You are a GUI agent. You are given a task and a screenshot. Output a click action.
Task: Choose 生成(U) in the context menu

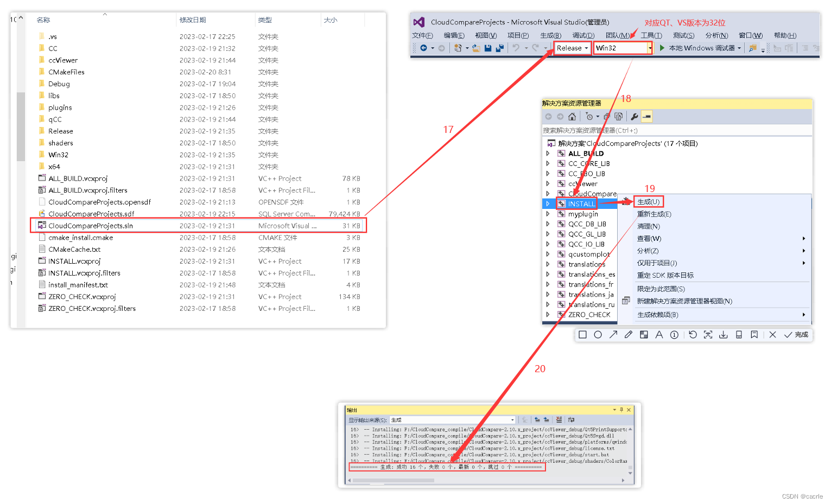tap(649, 202)
